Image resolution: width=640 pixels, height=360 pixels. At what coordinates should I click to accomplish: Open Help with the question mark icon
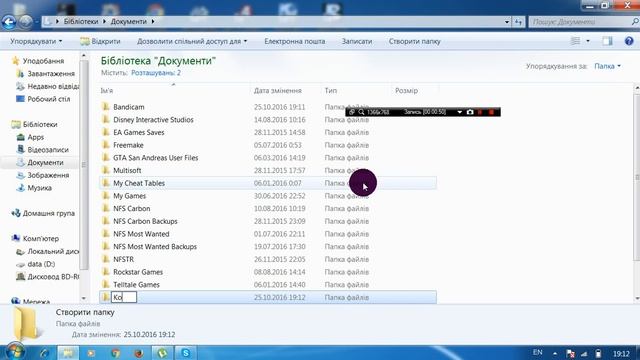[x=629, y=41]
